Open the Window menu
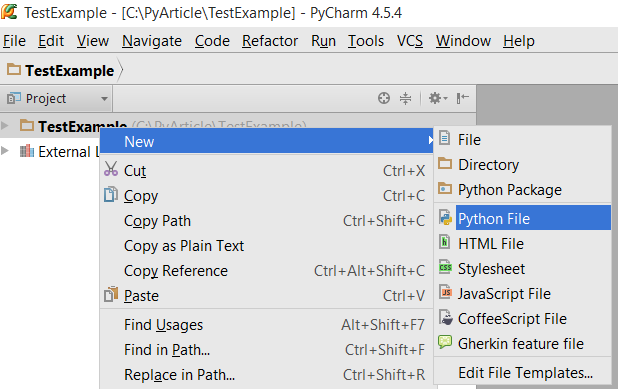The image size is (618, 389). pos(463,41)
